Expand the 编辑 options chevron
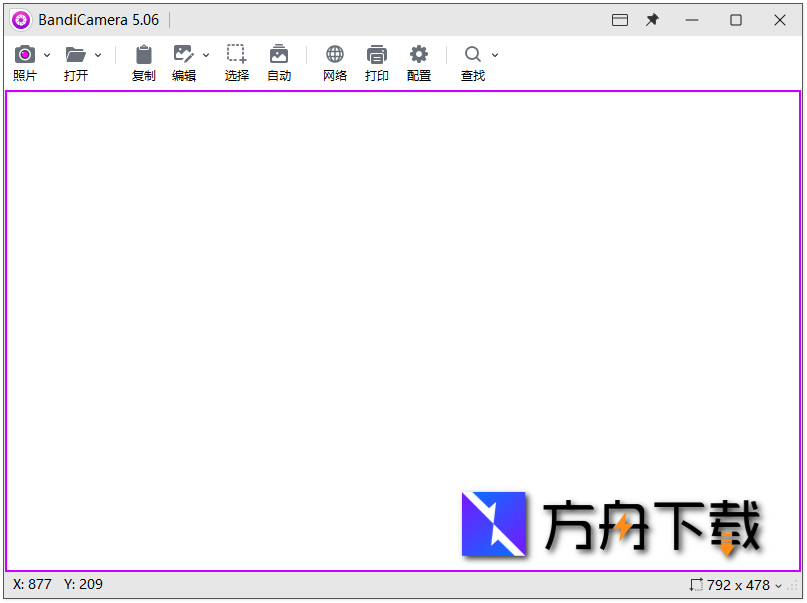Screen dimensions: 807x603 (x=206, y=55)
